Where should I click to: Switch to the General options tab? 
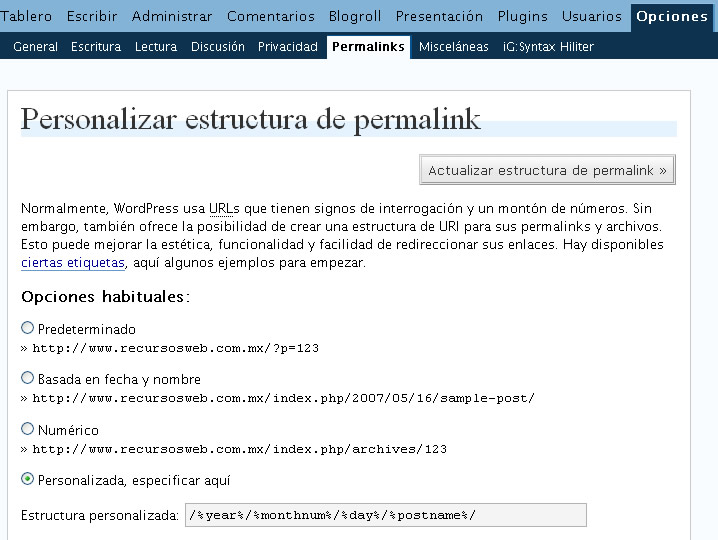click(x=35, y=46)
